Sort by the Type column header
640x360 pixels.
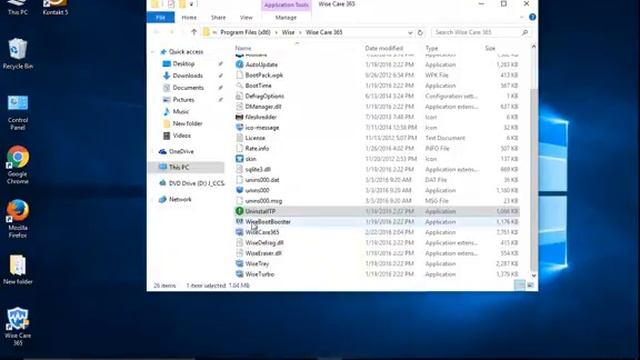[x=431, y=48]
